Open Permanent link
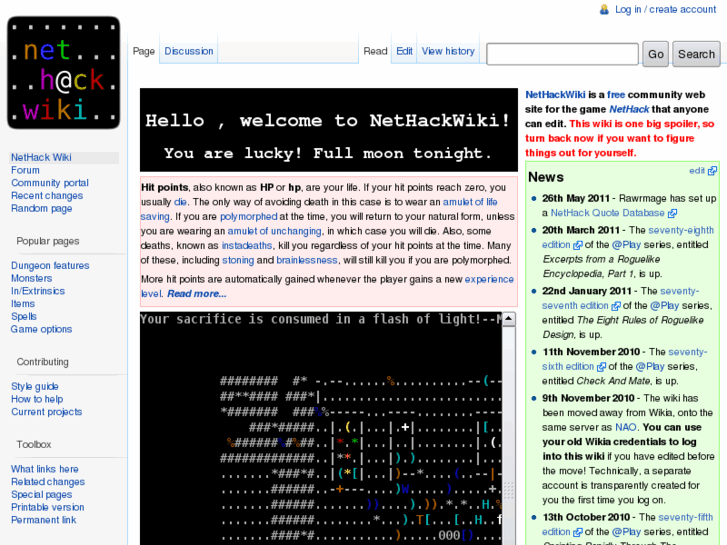This screenshot has width=727, height=545. (x=44, y=520)
